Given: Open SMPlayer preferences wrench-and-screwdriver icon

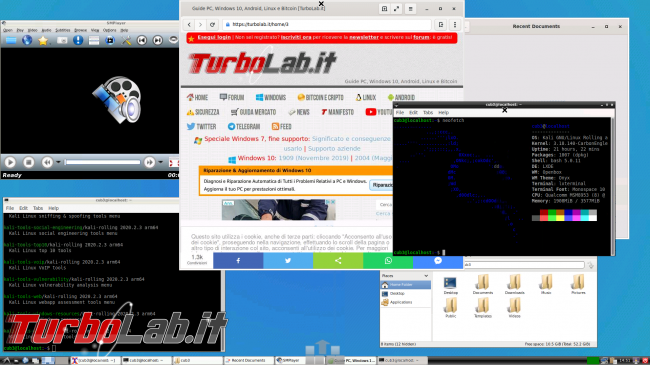Looking at the screenshot, I should (x=126, y=40).
